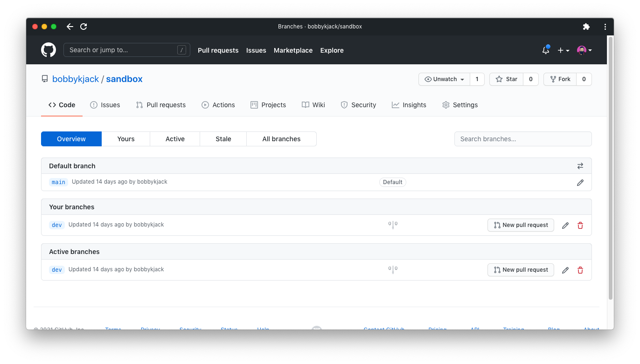Open the Wiki book icon
This screenshot has width=640, height=364.
pyautogui.click(x=306, y=105)
